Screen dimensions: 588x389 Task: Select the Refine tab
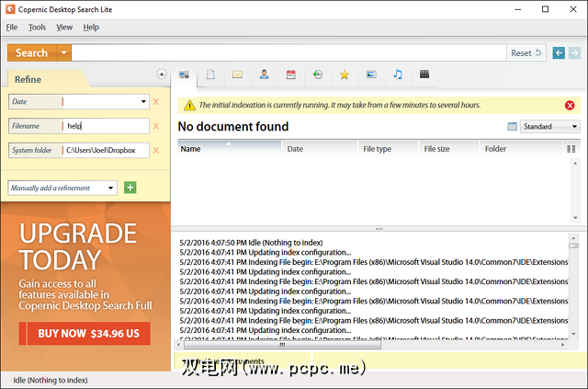click(x=28, y=80)
